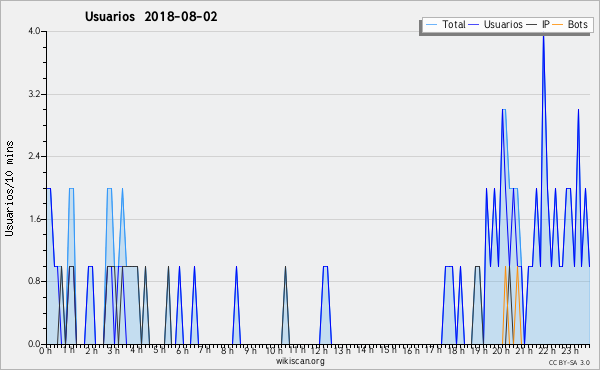Click the y-axis value 3.2
600x370 pixels.
pyautogui.click(x=34, y=94)
